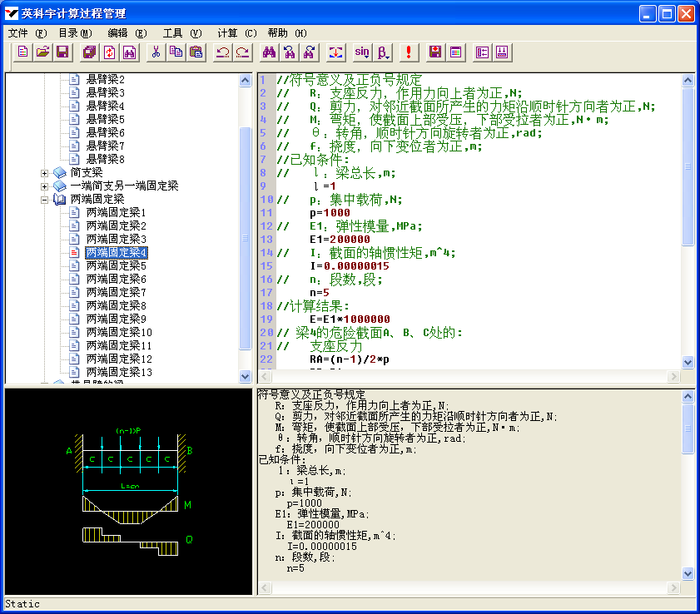Open the β Greek symbol dropdown

384,52
